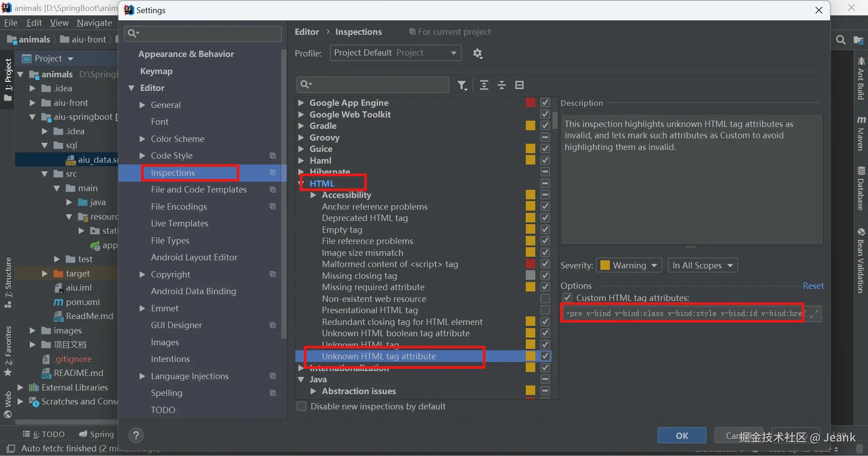
Task: Expand the Emmet settings node
Action: tap(142, 308)
